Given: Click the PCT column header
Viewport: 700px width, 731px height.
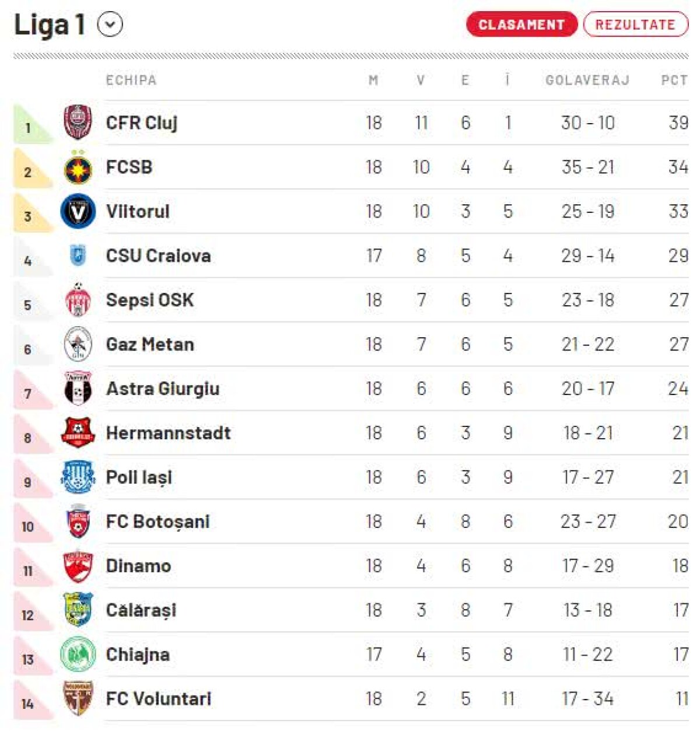Looking at the screenshot, I should tap(674, 81).
